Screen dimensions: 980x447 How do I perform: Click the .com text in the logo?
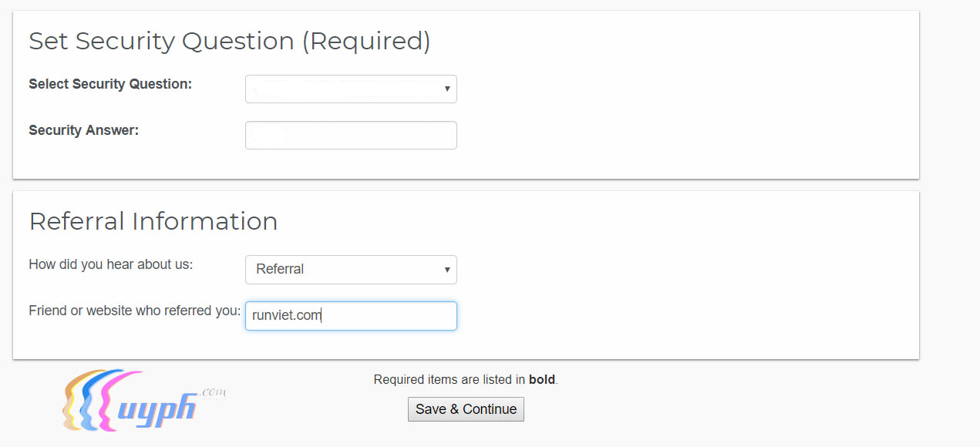[212, 392]
